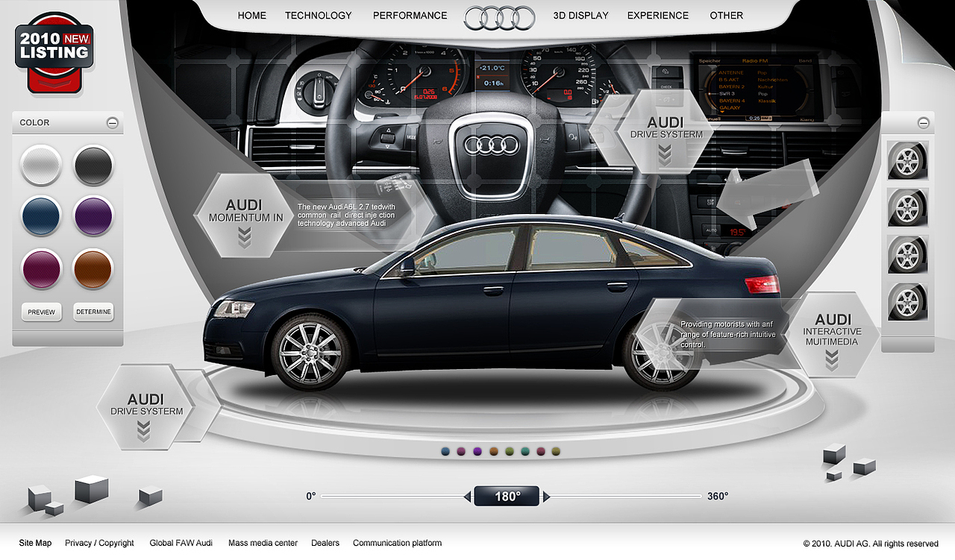Click the 180° rotation slider handle
The width and height of the screenshot is (955, 560).
[507, 497]
